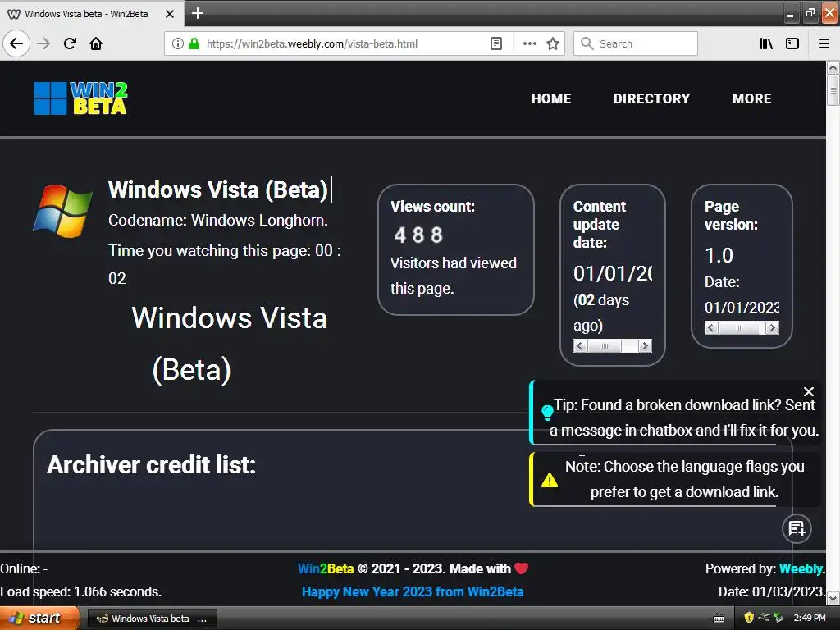Toggle reader view in address bar
The height and width of the screenshot is (630, 840).
(x=496, y=43)
